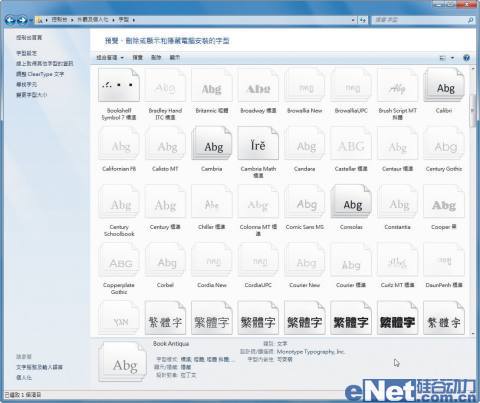Select the Consolas font icon
The width and height of the screenshot is (480, 403).
[x=351, y=202]
